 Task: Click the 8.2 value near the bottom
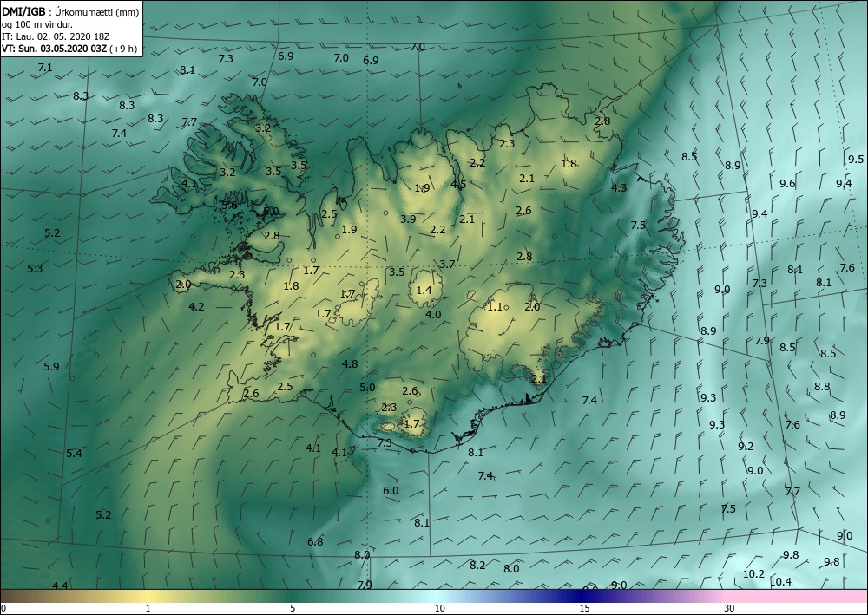tap(477, 566)
